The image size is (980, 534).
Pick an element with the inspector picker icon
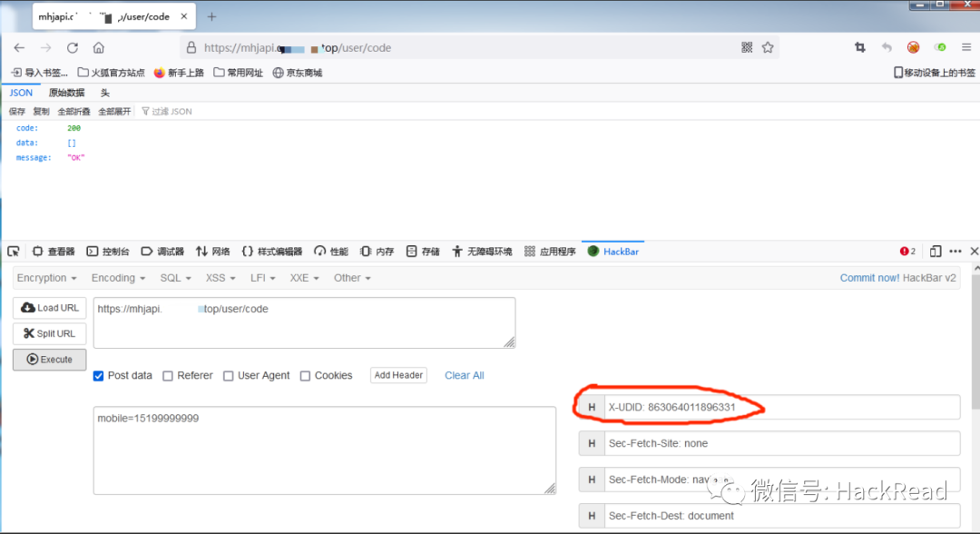[x=13, y=252]
